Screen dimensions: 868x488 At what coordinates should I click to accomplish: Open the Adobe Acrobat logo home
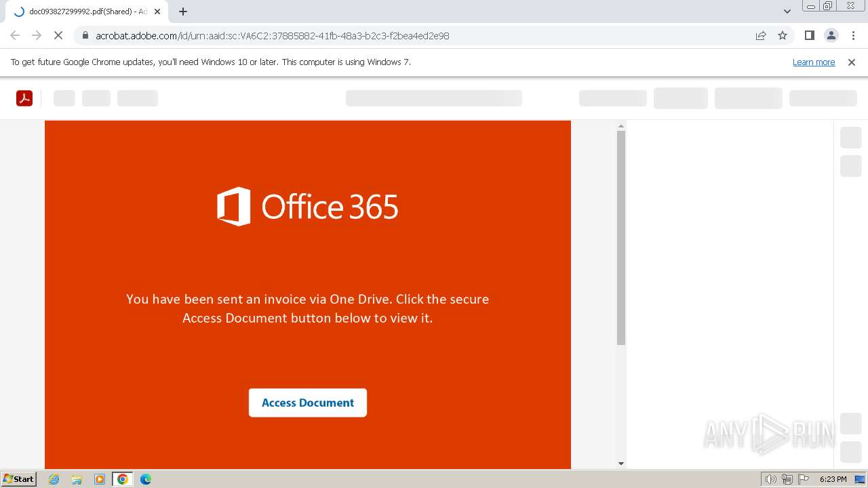click(24, 98)
